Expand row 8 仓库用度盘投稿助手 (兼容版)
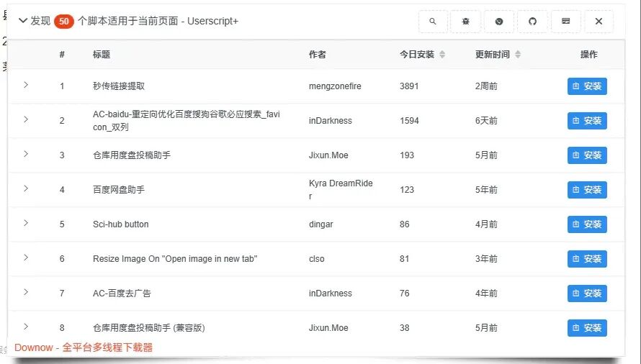This screenshot has height=364, width=641. 26,327
